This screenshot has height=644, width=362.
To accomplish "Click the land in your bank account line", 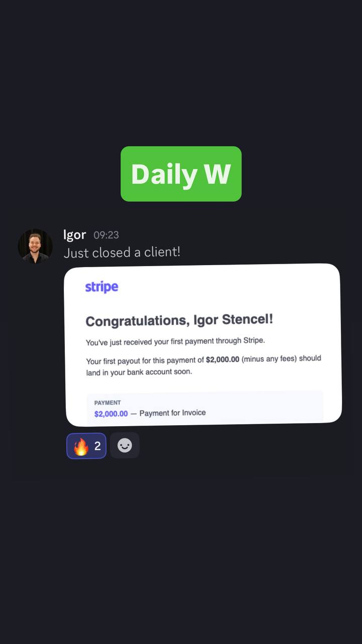I will click(x=139, y=373).
